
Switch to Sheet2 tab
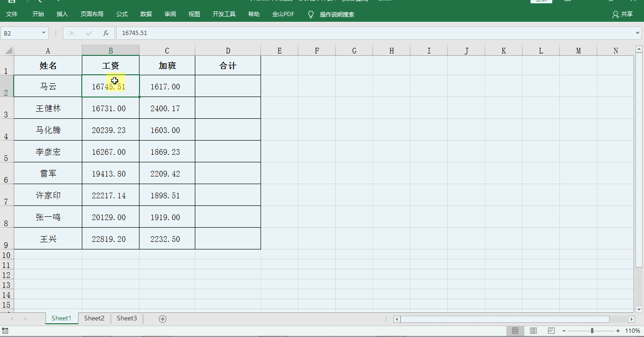94,319
